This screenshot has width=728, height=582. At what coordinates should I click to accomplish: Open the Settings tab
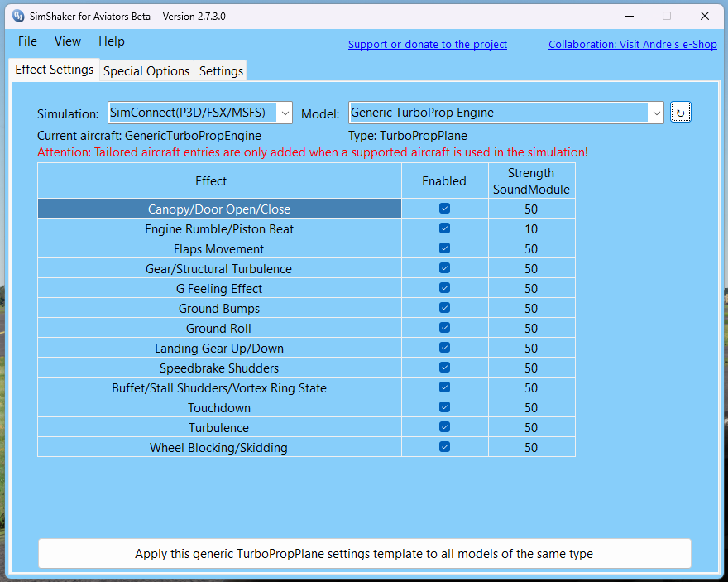coord(221,71)
